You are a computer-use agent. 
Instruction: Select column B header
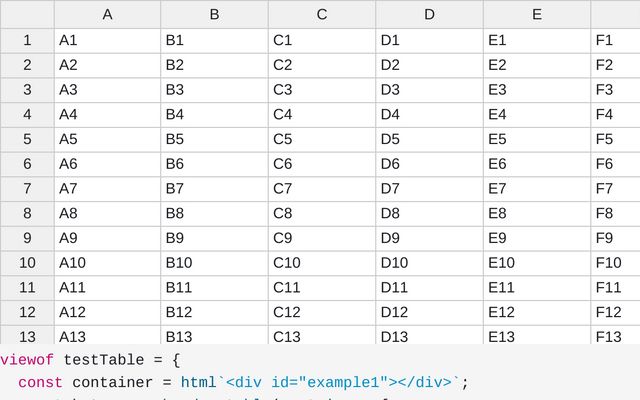214,14
